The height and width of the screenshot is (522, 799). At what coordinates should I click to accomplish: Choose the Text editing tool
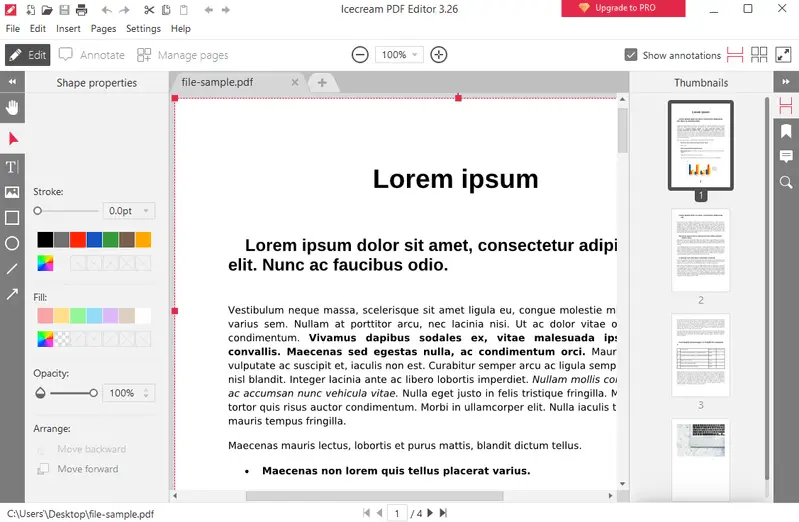tap(12, 167)
